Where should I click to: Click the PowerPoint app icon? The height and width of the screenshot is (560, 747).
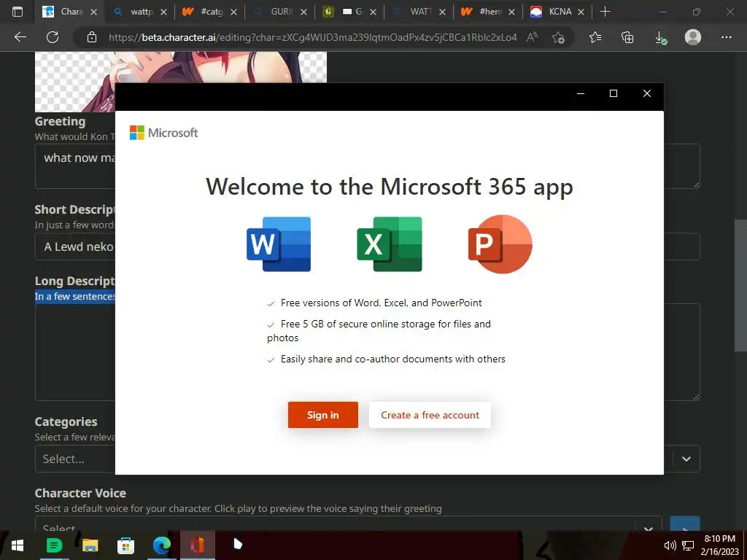[x=500, y=244]
